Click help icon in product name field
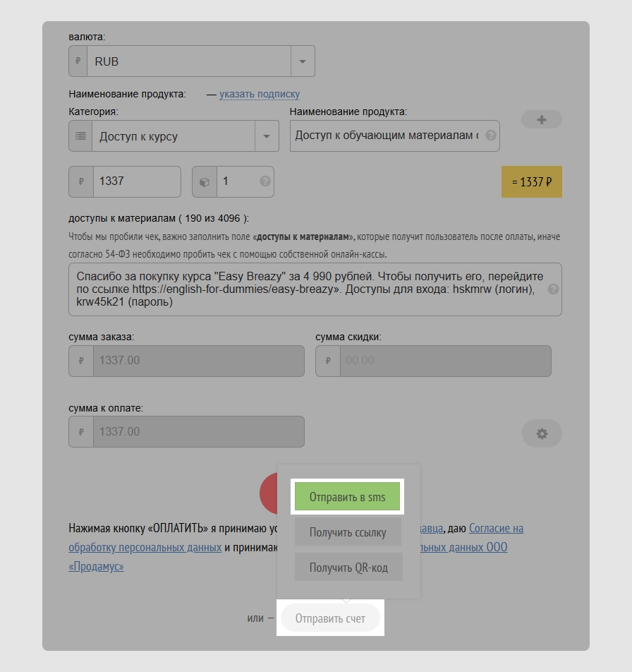 (490, 136)
